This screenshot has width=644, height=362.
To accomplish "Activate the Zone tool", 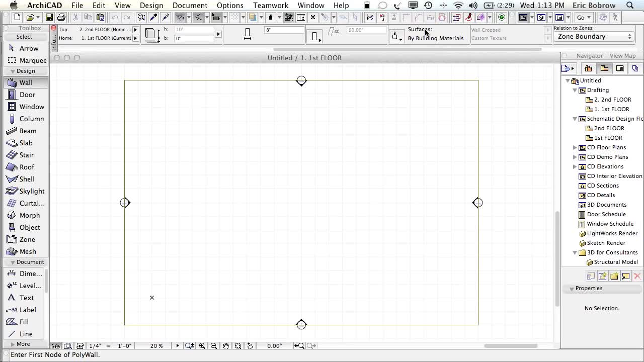I will (26, 239).
